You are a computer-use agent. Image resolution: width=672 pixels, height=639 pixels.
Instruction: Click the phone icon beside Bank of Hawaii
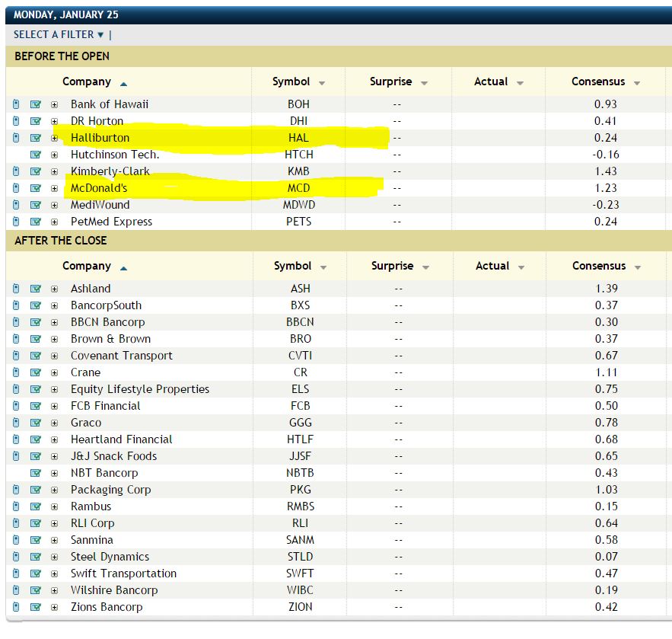[x=16, y=104]
